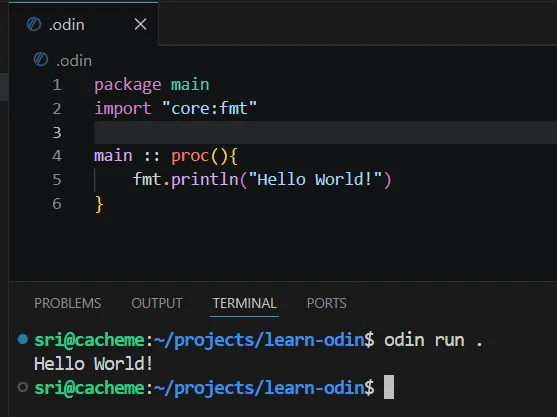Click the 'Hello World!' terminal output

(93, 364)
